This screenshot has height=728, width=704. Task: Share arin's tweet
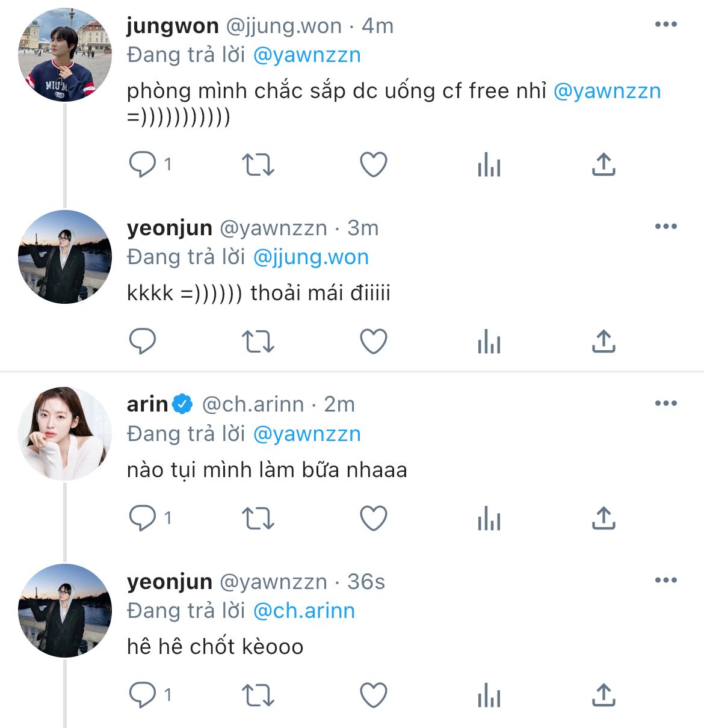tap(604, 519)
